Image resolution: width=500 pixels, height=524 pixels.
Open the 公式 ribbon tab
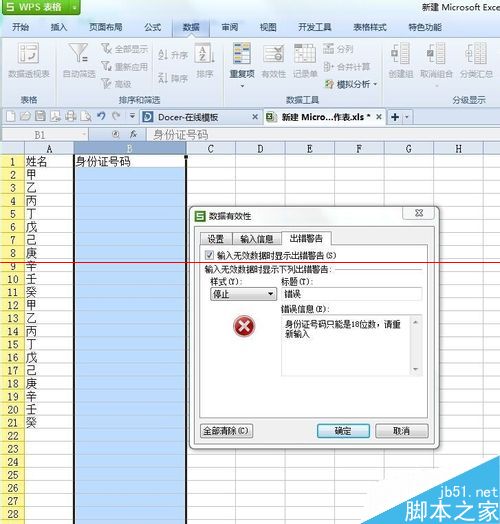[x=153, y=27]
